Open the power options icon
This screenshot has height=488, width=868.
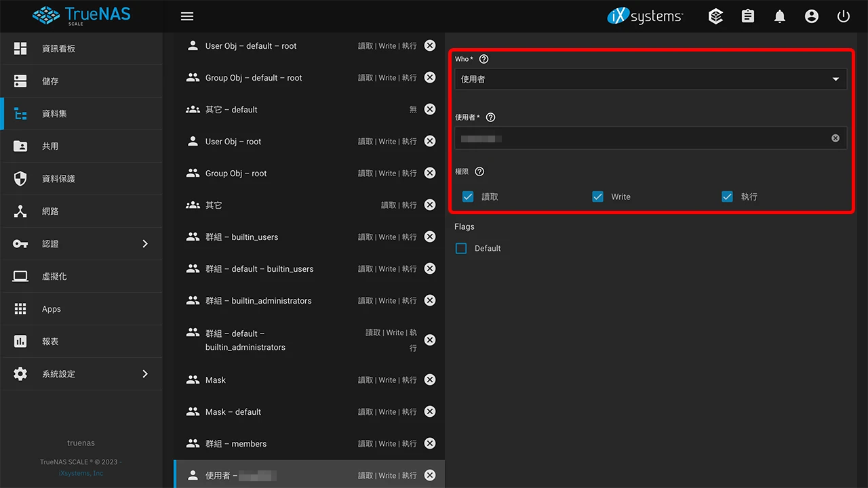844,16
